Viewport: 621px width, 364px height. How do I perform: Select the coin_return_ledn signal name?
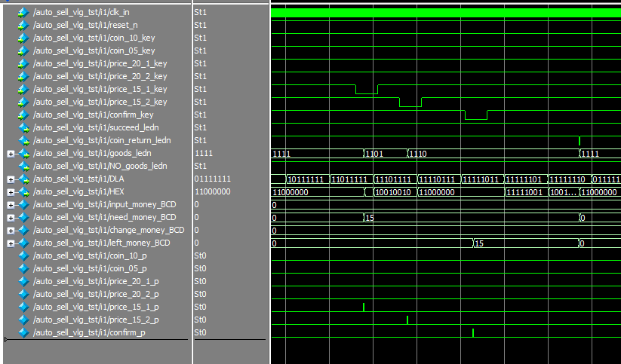point(101,140)
